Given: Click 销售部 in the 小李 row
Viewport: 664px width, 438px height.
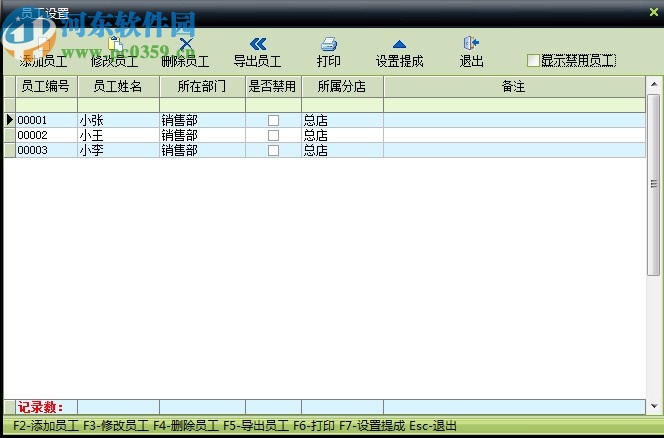Looking at the screenshot, I should (x=180, y=150).
